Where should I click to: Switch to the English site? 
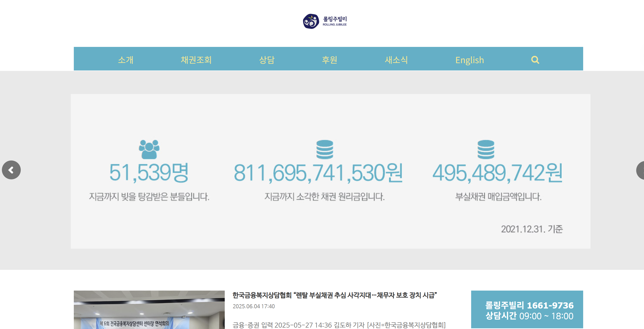pyautogui.click(x=469, y=60)
